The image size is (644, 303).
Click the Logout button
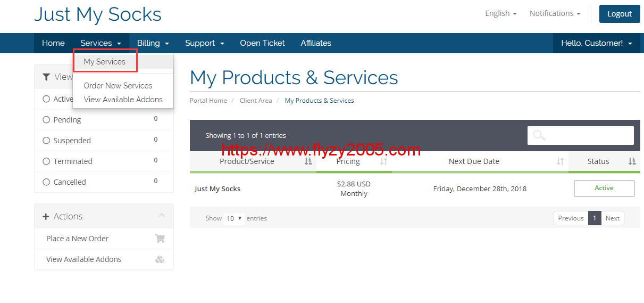point(620,14)
